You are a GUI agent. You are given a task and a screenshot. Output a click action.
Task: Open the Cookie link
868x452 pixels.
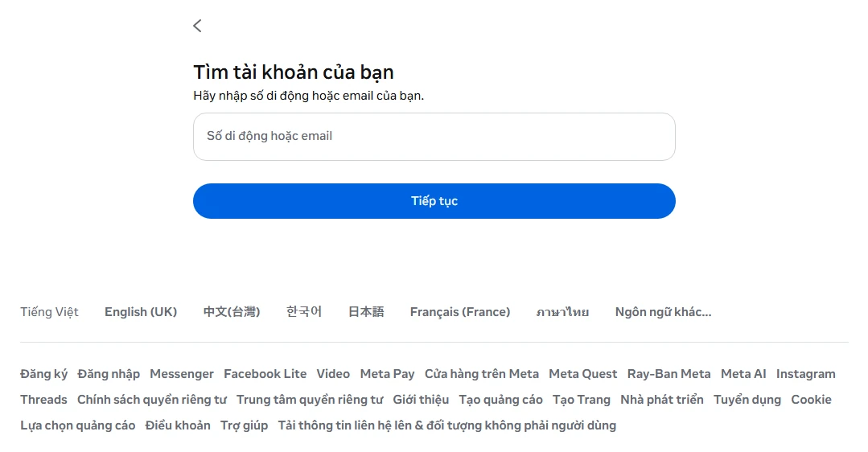pos(811,400)
